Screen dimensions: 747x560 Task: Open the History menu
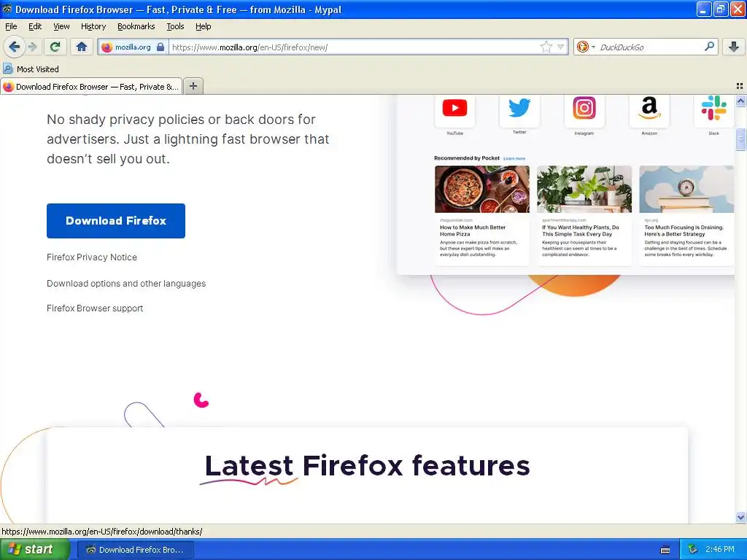93,26
